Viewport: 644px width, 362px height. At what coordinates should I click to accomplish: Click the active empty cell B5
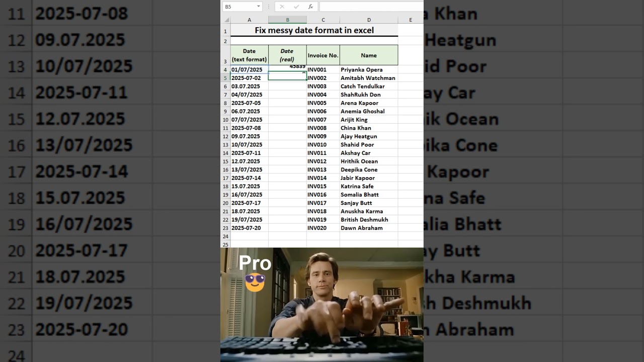(x=287, y=77)
